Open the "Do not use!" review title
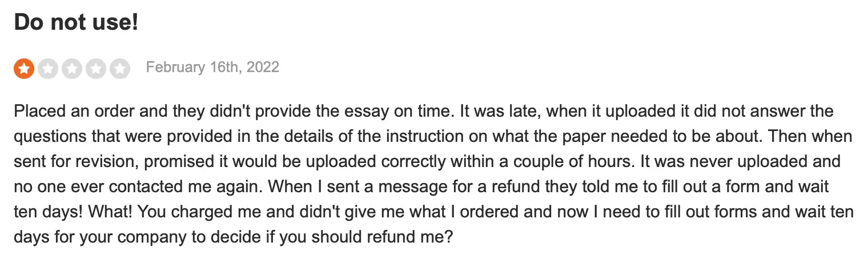The height and width of the screenshot is (262, 868). click(x=76, y=22)
